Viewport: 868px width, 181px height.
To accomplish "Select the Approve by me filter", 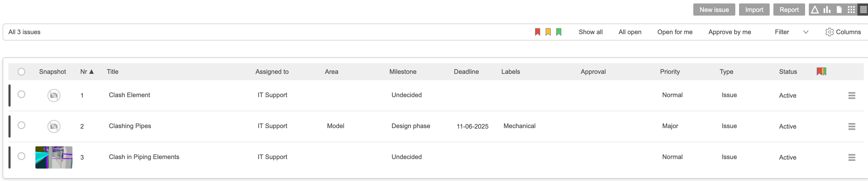I will pyautogui.click(x=730, y=32).
